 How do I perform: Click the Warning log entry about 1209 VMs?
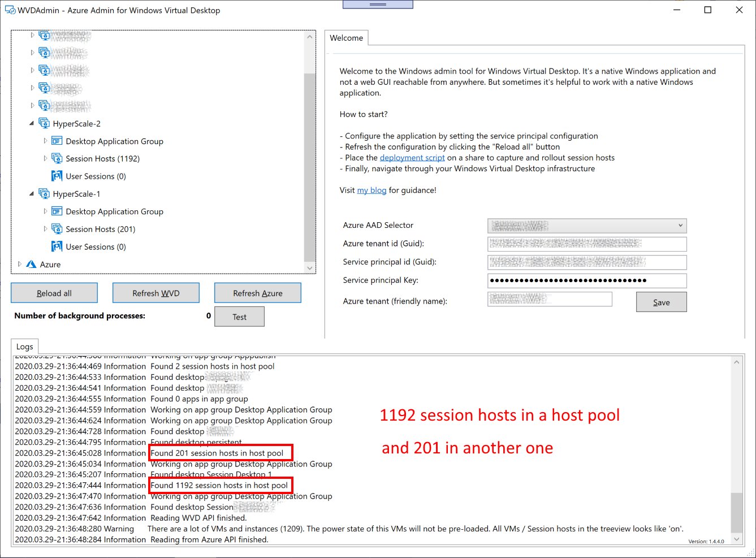tap(349, 529)
